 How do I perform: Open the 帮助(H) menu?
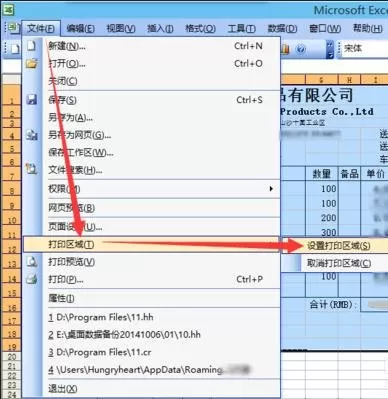point(367,29)
